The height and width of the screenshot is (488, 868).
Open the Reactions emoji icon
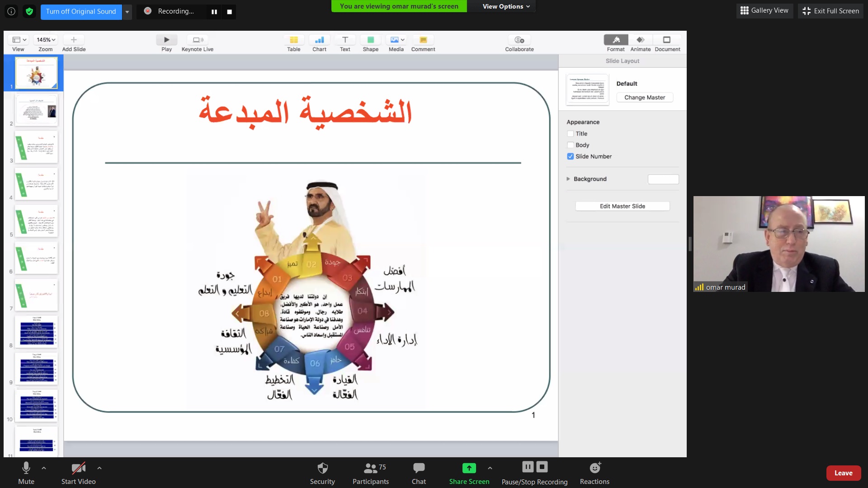pyautogui.click(x=595, y=468)
